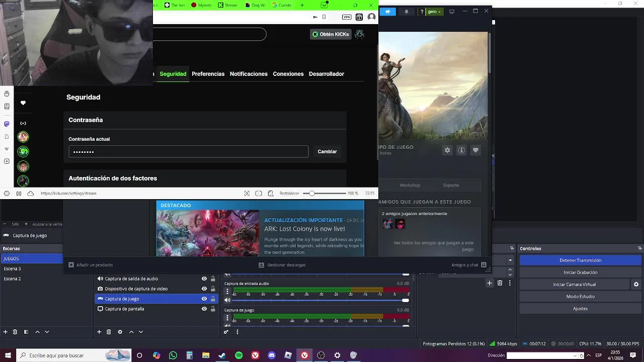
Task: Mute Captura de entrada audio channel
Action: coord(227,300)
